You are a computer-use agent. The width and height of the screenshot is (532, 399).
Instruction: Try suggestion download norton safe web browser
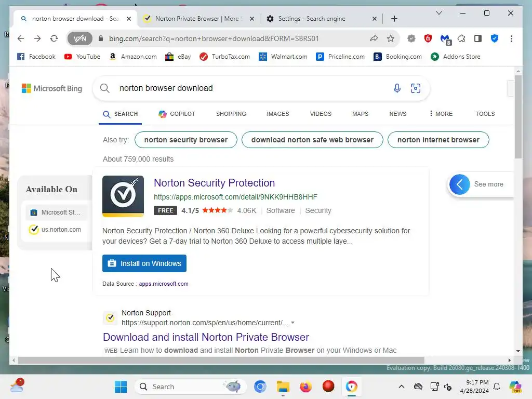pyautogui.click(x=312, y=140)
